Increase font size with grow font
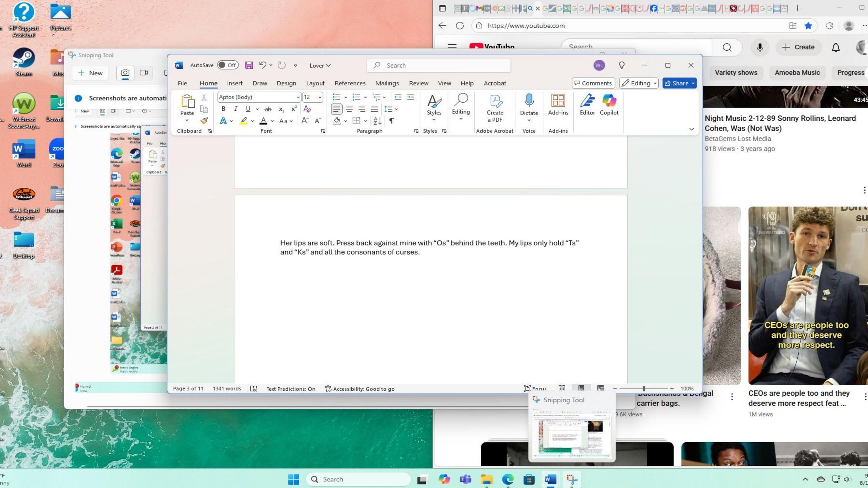 point(305,121)
